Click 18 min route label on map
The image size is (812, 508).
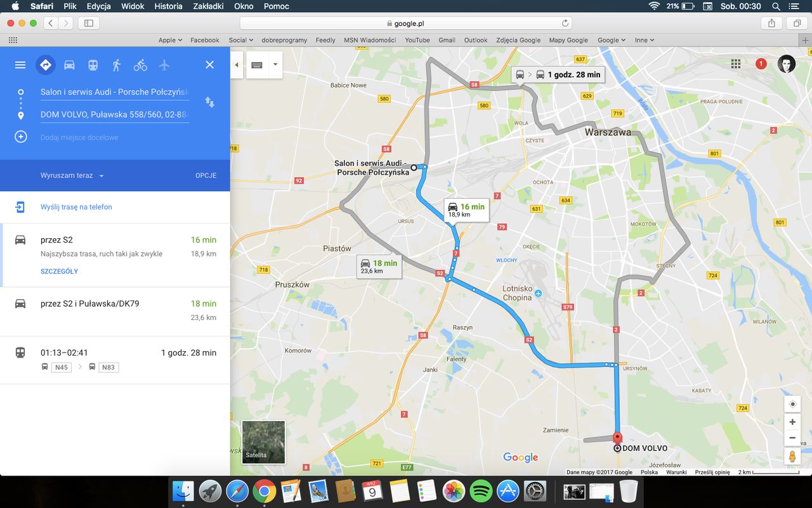click(x=379, y=266)
